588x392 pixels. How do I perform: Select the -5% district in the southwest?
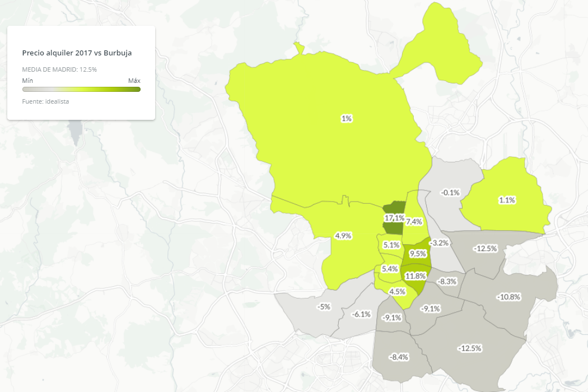324,306
